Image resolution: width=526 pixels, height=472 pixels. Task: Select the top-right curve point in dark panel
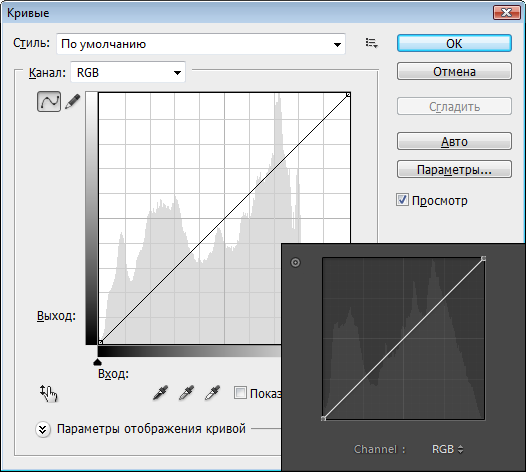point(483,258)
